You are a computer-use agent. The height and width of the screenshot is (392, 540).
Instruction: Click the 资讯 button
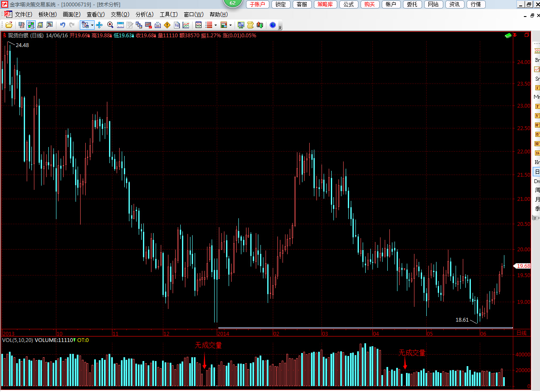[x=455, y=4]
